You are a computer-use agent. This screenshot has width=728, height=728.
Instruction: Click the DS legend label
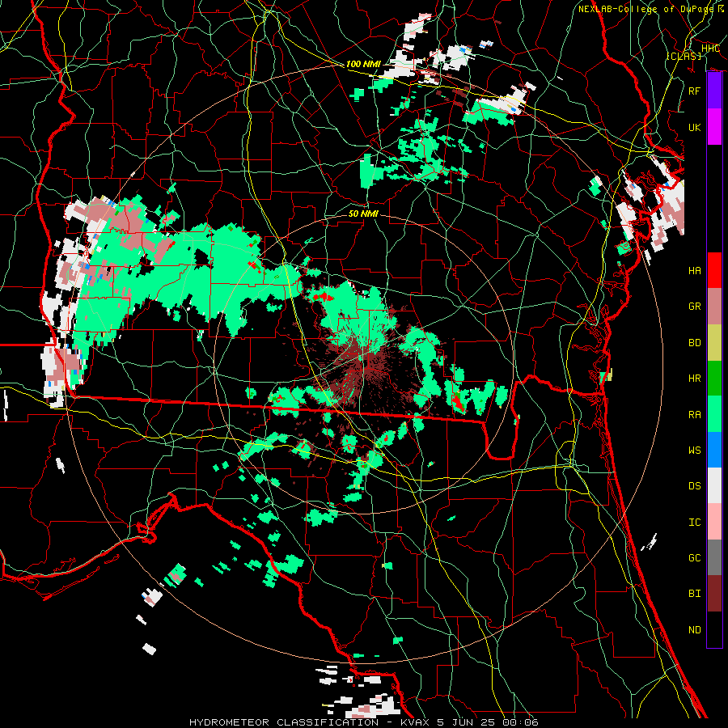[694, 486]
